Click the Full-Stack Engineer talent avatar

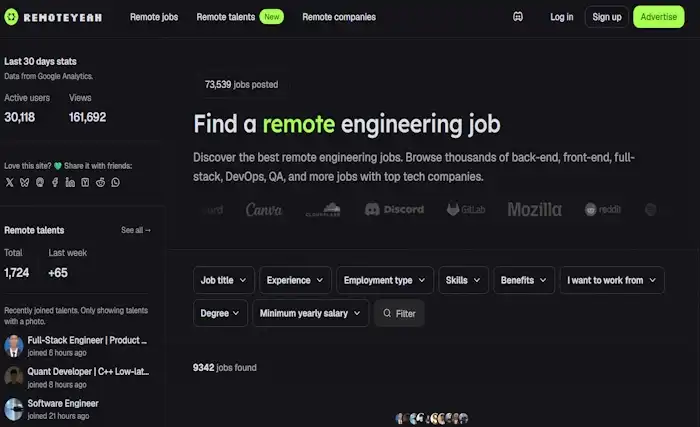click(14, 346)
